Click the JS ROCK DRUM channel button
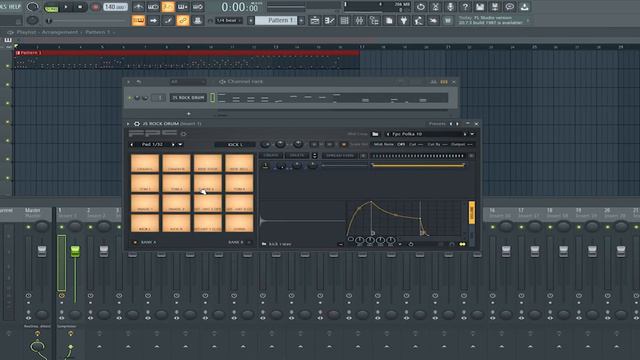 click(188, 98)
